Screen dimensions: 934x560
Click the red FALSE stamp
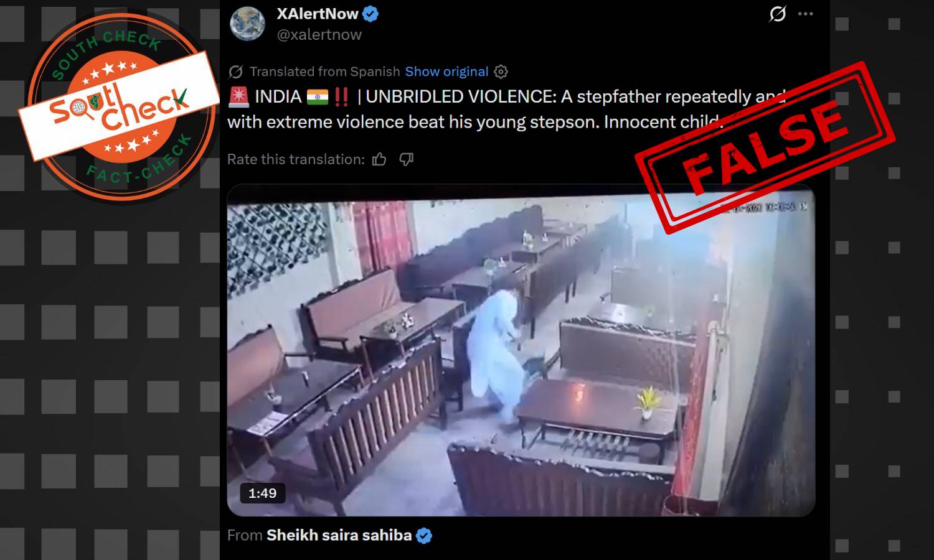[765, 147]
